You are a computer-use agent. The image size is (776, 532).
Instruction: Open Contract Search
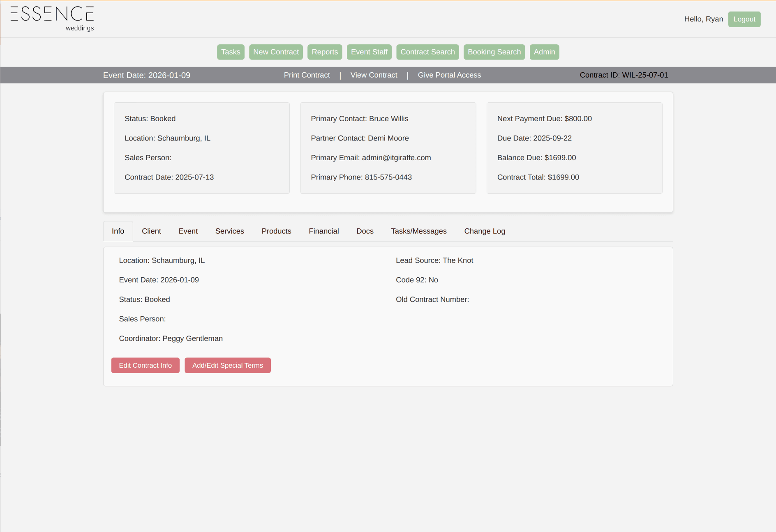(x=427, y=52)
